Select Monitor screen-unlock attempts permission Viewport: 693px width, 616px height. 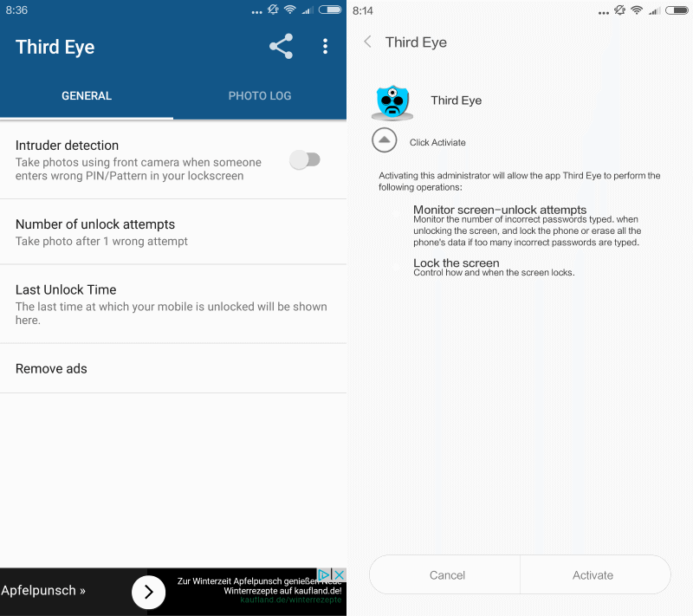click(x=528, y=226)
